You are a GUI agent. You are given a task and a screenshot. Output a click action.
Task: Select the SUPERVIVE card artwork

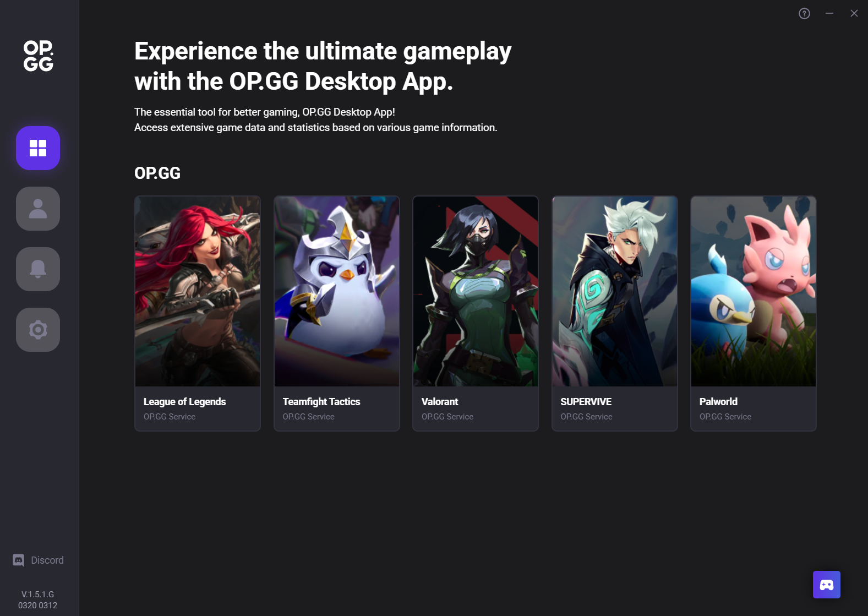point(615,291)
